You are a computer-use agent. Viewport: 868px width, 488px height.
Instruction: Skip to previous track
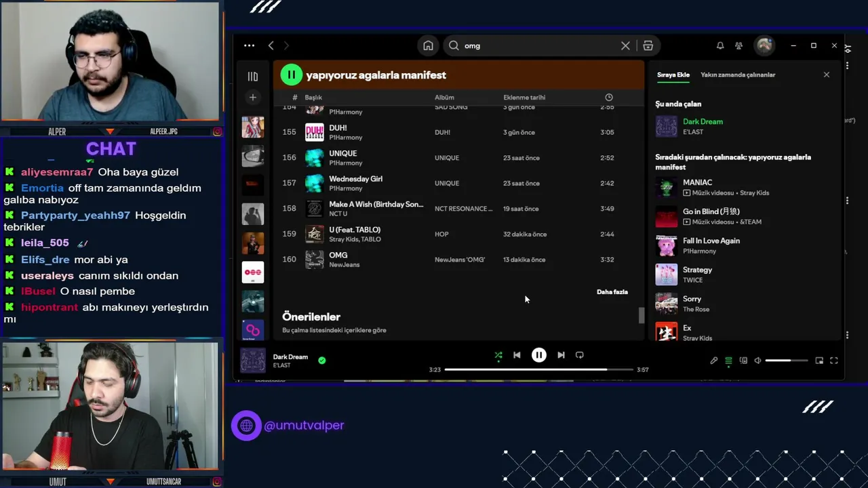pos(517,355)
